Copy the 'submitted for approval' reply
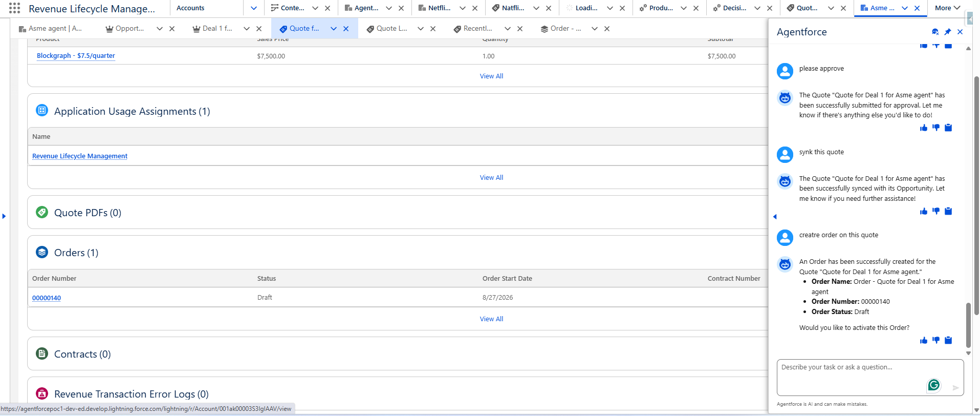Image resolution: width=980 pixels, height=416 pixels. pos(948,128)
